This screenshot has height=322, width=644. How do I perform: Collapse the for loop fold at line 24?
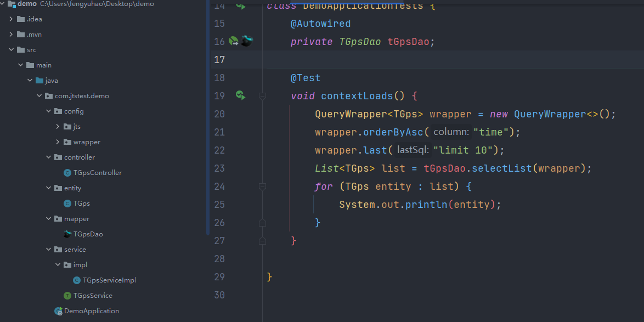tap(262, 186)
